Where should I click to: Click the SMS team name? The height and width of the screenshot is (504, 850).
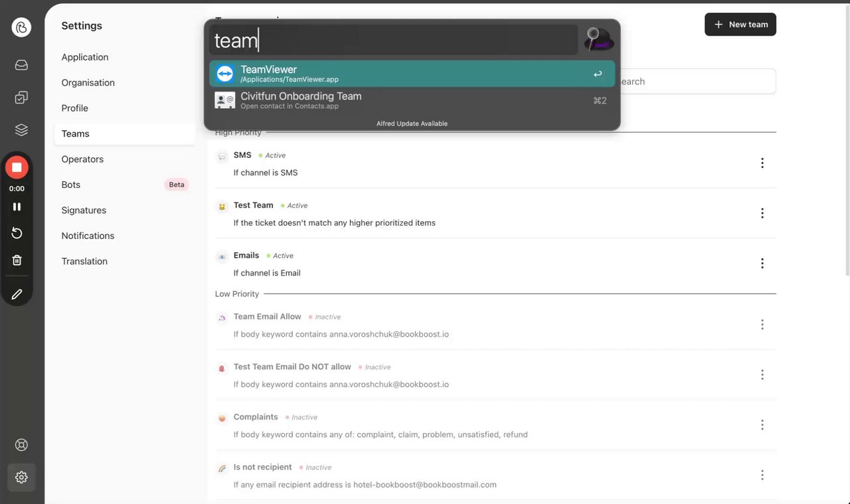click(x=242, y=155)
